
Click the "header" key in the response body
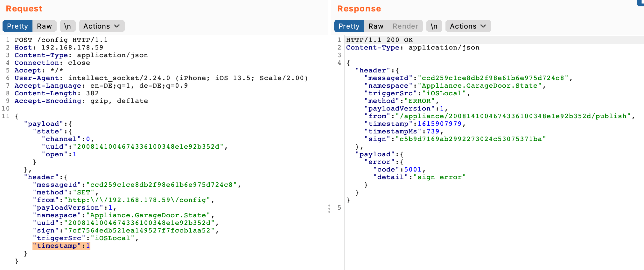[373, 71]
